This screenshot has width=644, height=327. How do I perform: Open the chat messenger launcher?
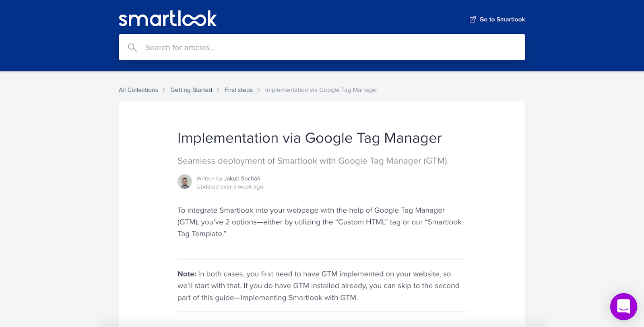[623, 306]
